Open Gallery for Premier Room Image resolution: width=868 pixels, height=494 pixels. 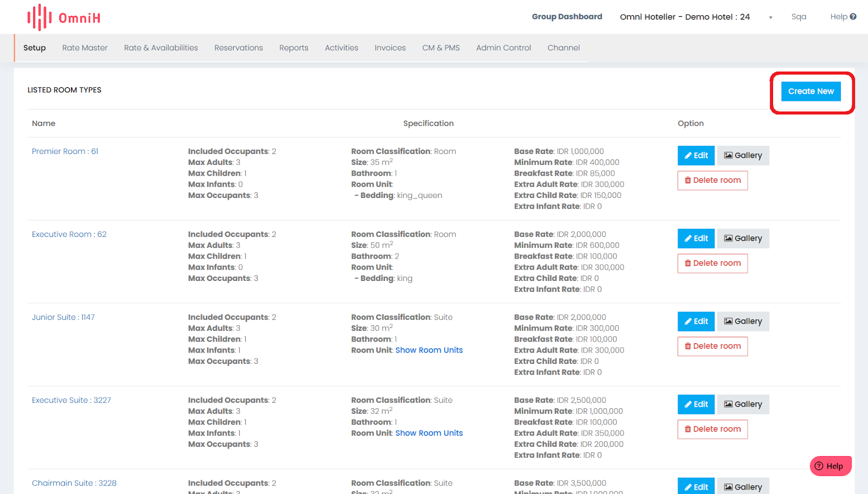click(x=743, y=156)
